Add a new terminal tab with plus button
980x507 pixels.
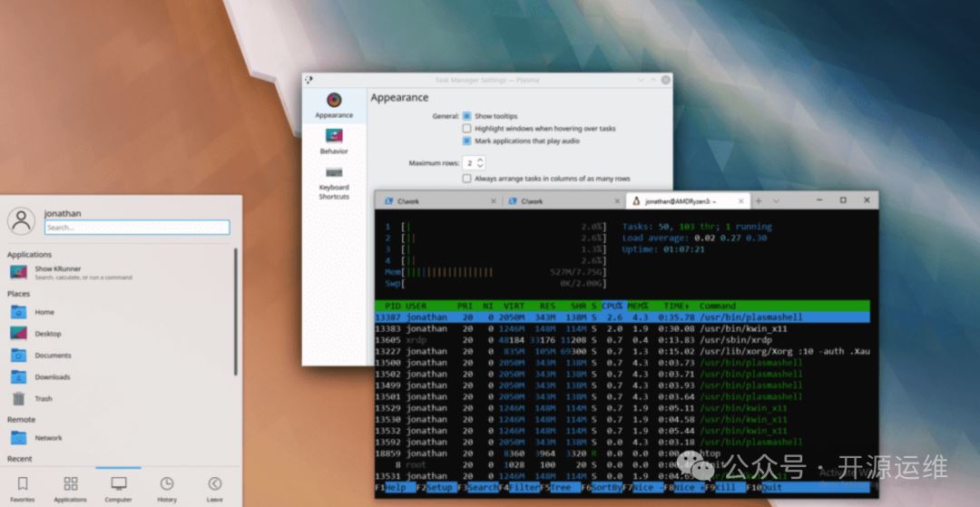(759, 200)
